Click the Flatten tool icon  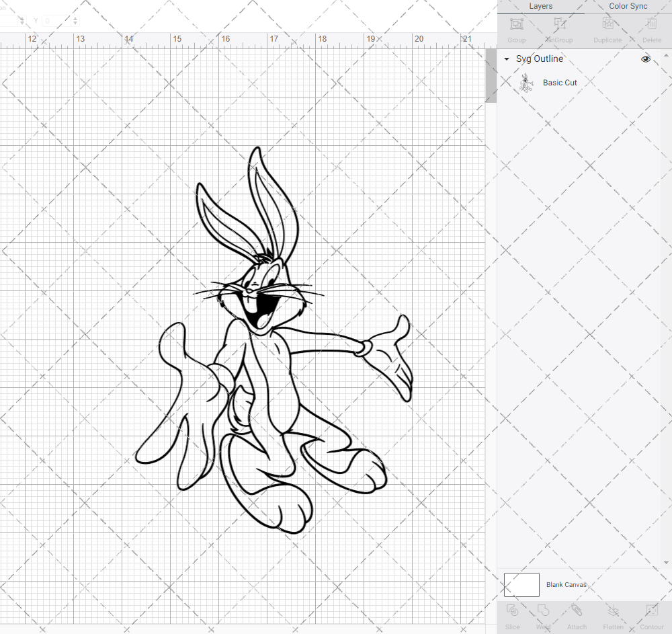[613, 610]
